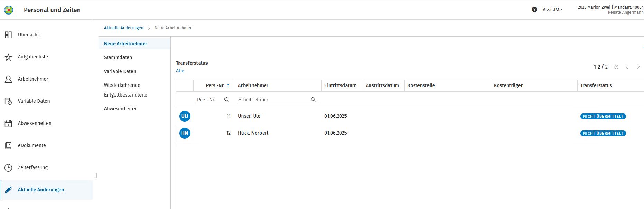Open the Transferstatus filter set to Alle

[180, 71]
